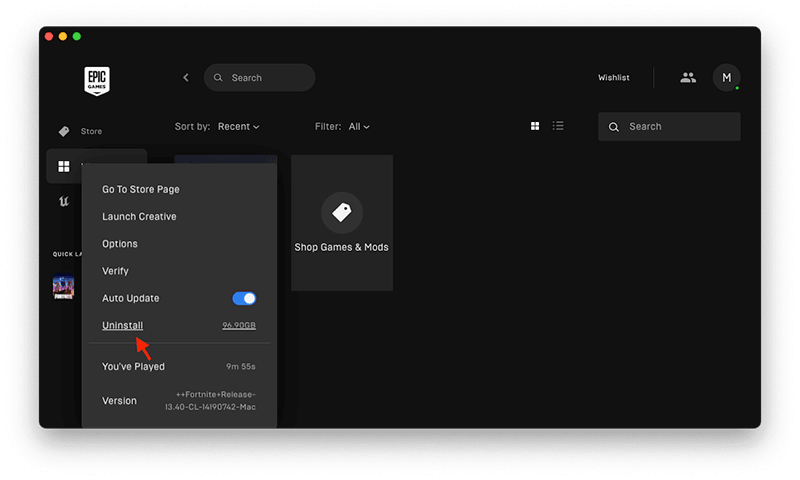Minimize the window with yellow button
800x480 pixels.
click(63, 36)
